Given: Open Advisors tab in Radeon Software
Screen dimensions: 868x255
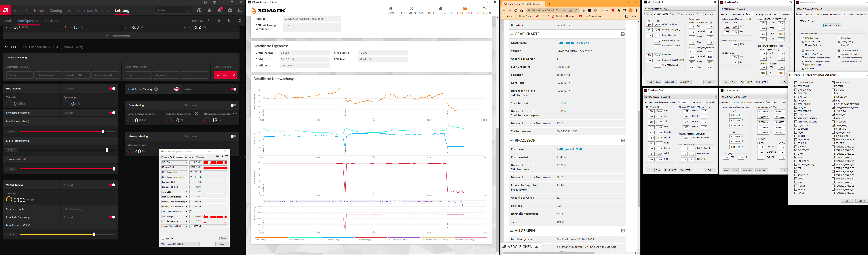Looking at the screenshot, I should click(52, 21).
